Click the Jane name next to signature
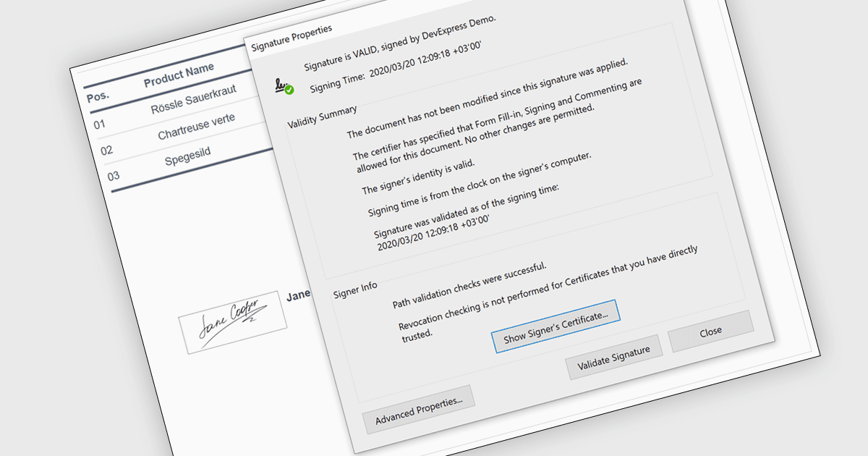Image resolution: width=868 pixels, height=456 pixels. 299,295
